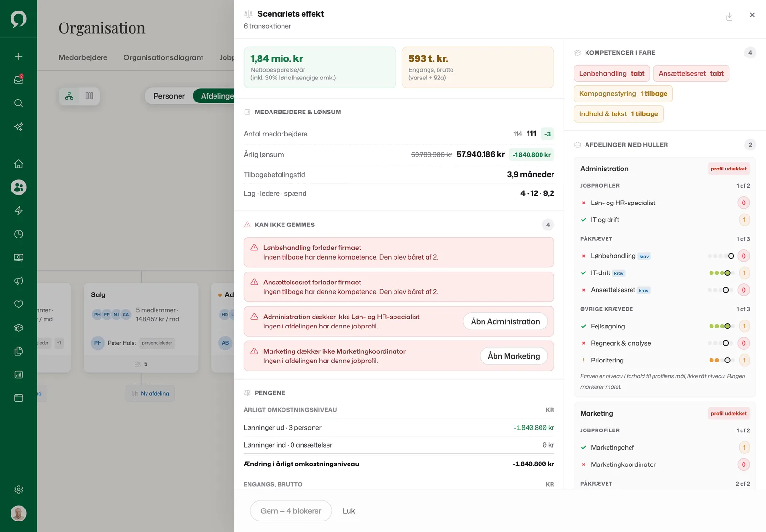Click the AI sparkles sidebar icon
This screenshot has width=766, height=532.
(19, 127)
